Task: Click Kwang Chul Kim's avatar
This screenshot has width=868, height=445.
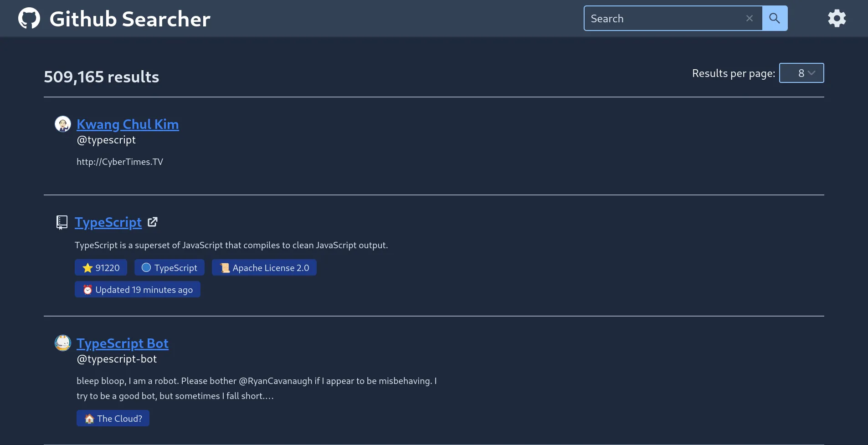Action: click(63, 124)
